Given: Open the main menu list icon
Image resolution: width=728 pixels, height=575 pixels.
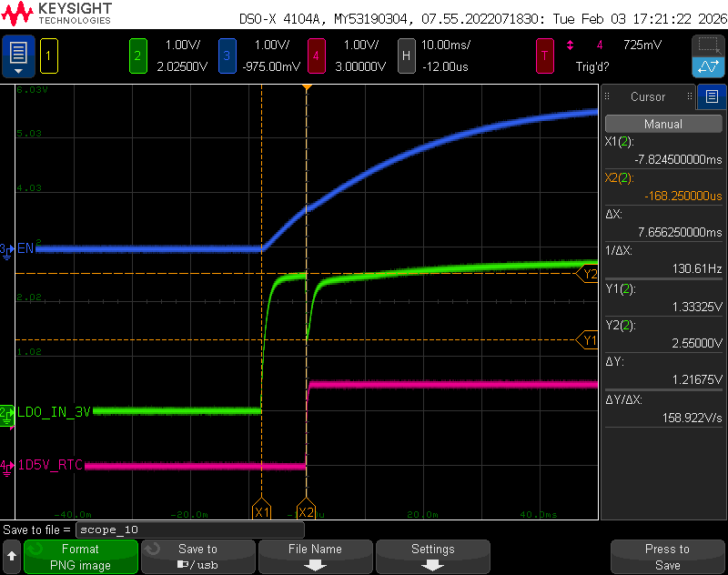Looking at the screenshot, I should point(18,56).
